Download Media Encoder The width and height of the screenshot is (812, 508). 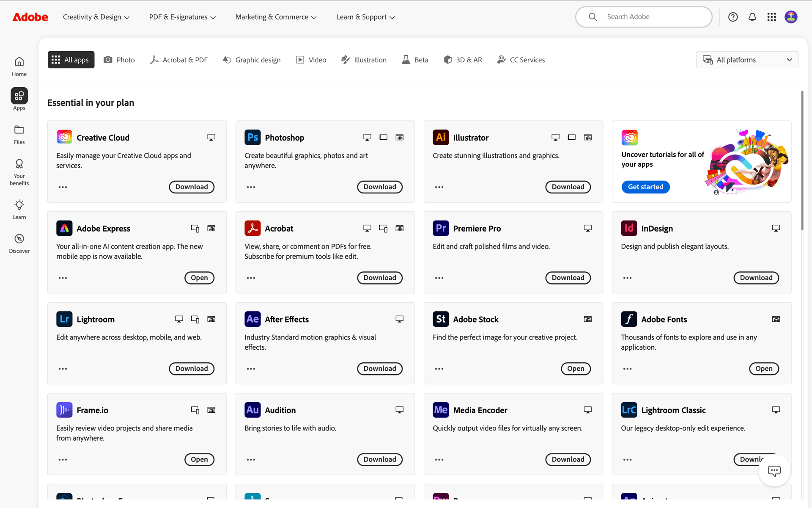tap(568, 460)
